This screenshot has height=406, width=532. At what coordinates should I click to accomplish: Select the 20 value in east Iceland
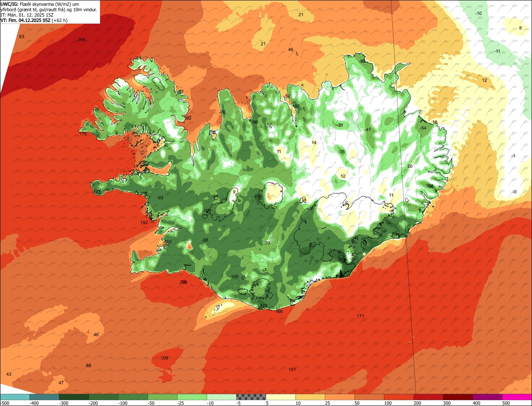[410, 166]
